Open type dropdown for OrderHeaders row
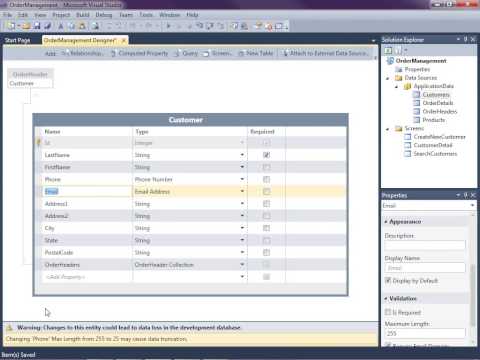480x360 pixels. [x=242, y=265]
